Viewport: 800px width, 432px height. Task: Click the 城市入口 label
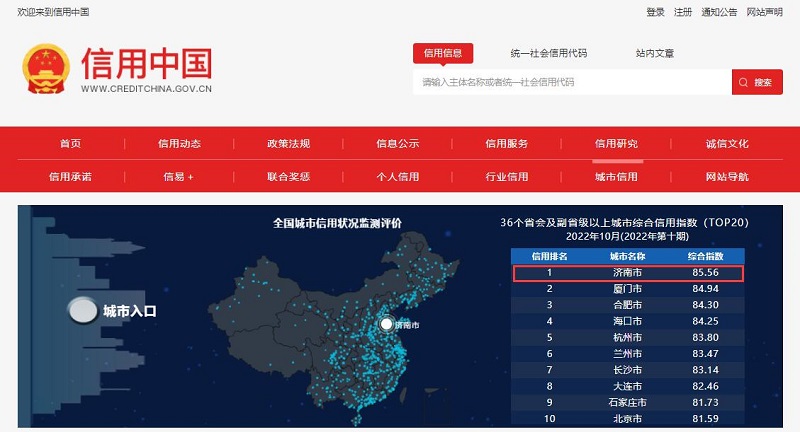(130, 311)
